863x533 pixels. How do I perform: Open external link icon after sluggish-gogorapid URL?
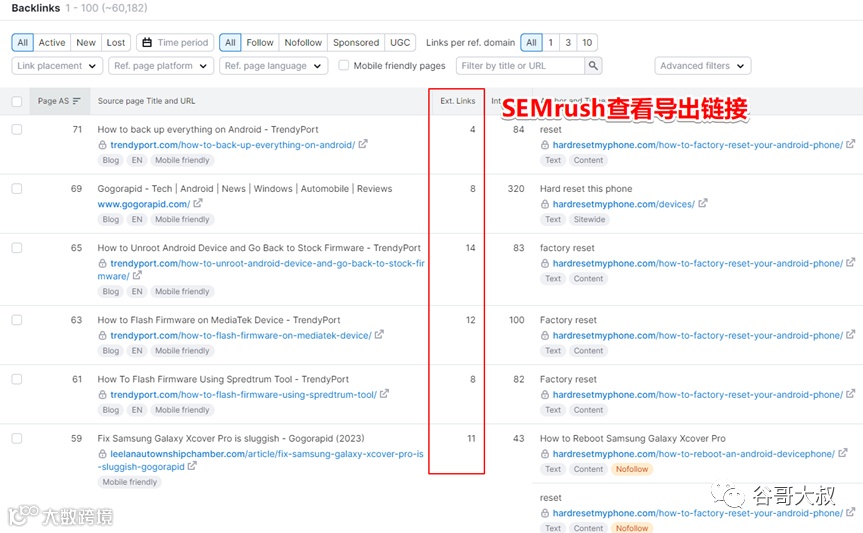[x=192, y=466]
